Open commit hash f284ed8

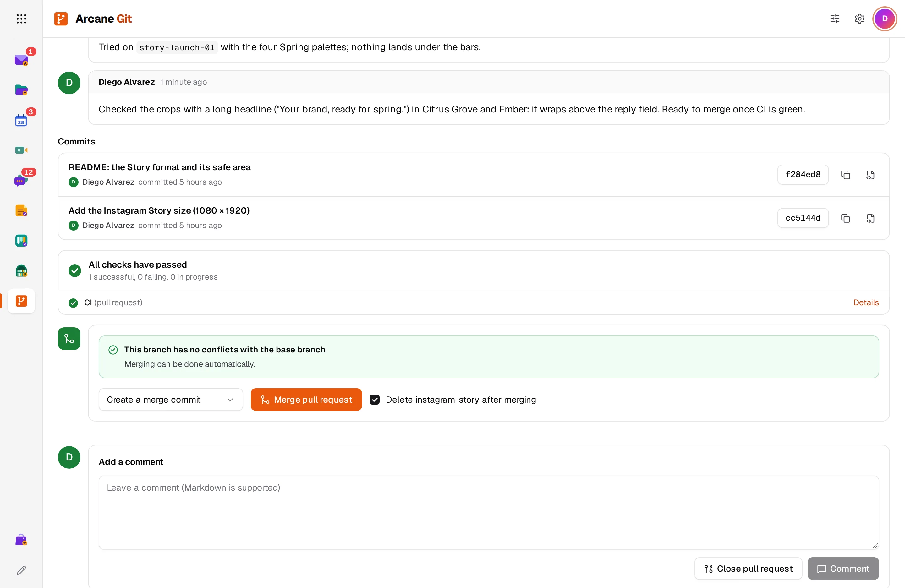coord(803,175)
